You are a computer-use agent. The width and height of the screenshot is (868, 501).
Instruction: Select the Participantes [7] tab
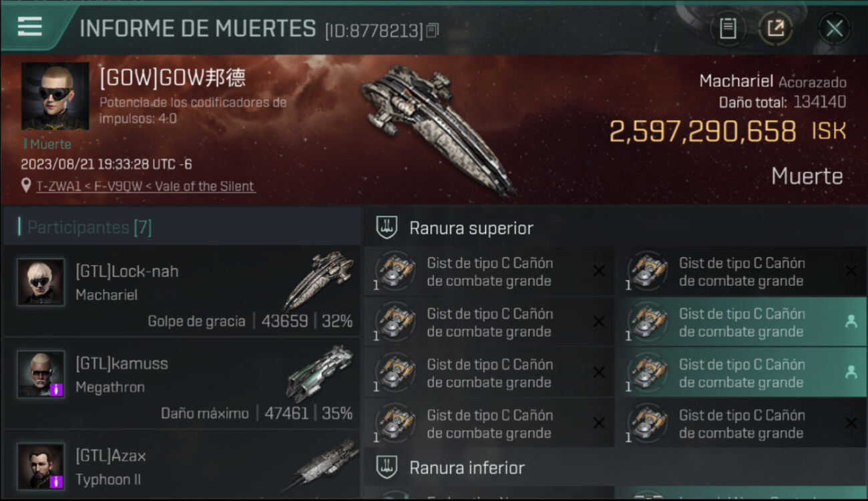click(x=89, y=227)
